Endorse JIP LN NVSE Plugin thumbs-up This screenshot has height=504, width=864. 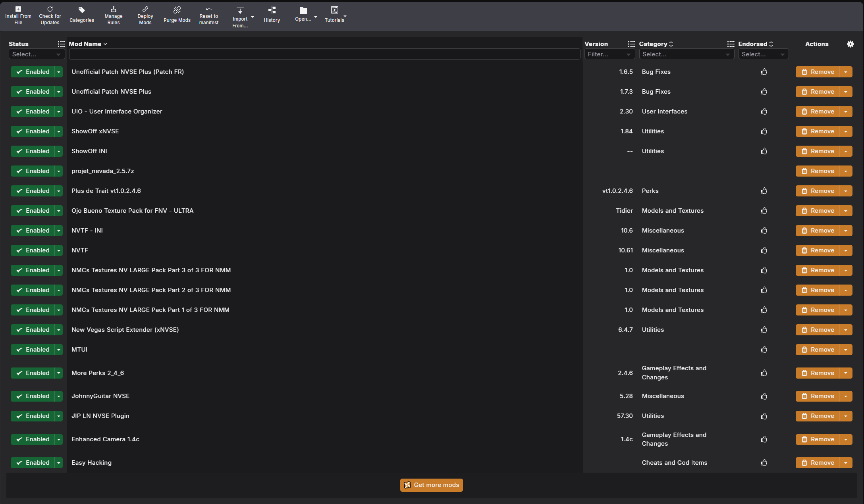[x=764, y=416]
